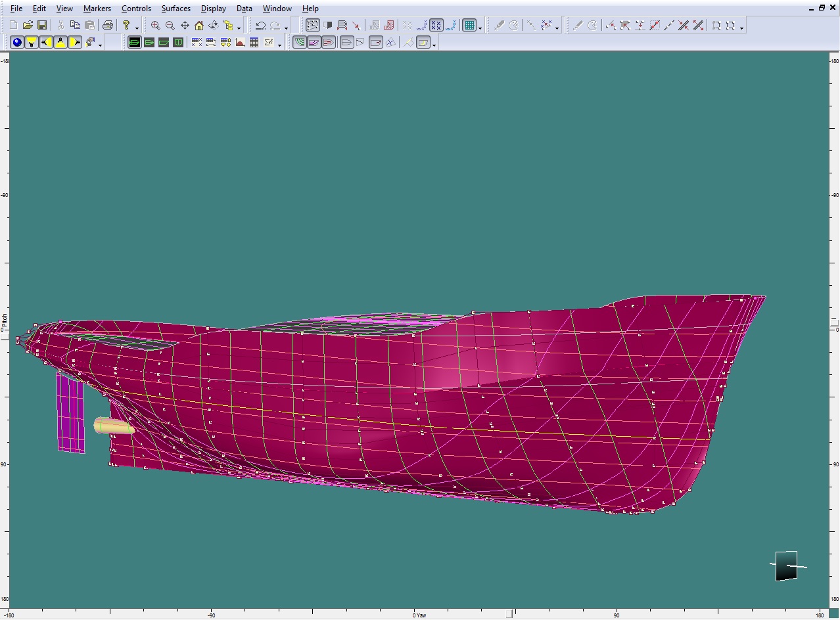Click the green shield-shaped window icon
Image resolution: width=840 pixels, height=620 pixels.
click(178, 43)
